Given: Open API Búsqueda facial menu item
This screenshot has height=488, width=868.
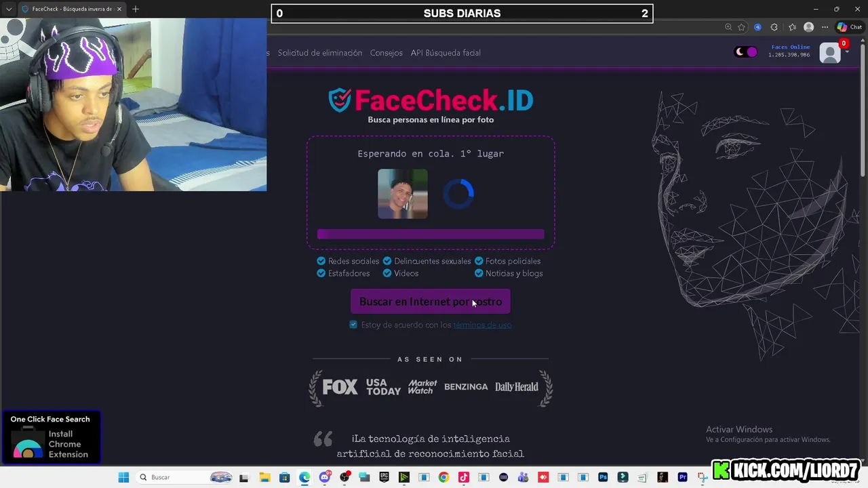Looking at the screenshot, I should (446, 53).
